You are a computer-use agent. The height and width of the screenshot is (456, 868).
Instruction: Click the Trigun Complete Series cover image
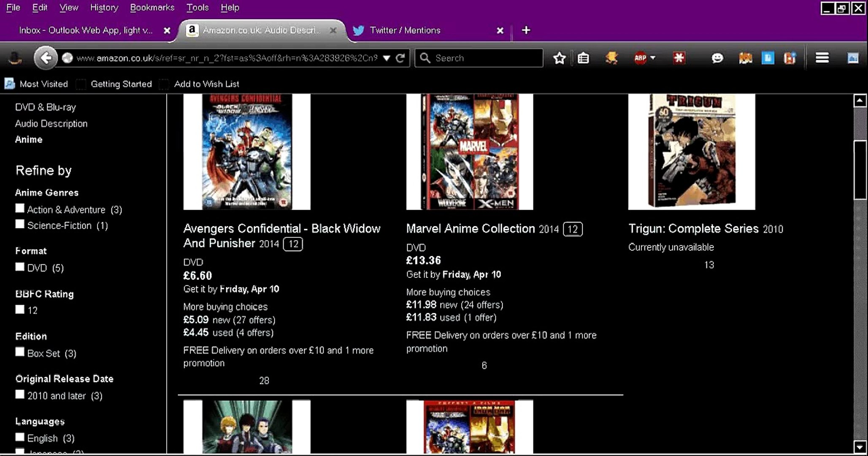point(691,152)
